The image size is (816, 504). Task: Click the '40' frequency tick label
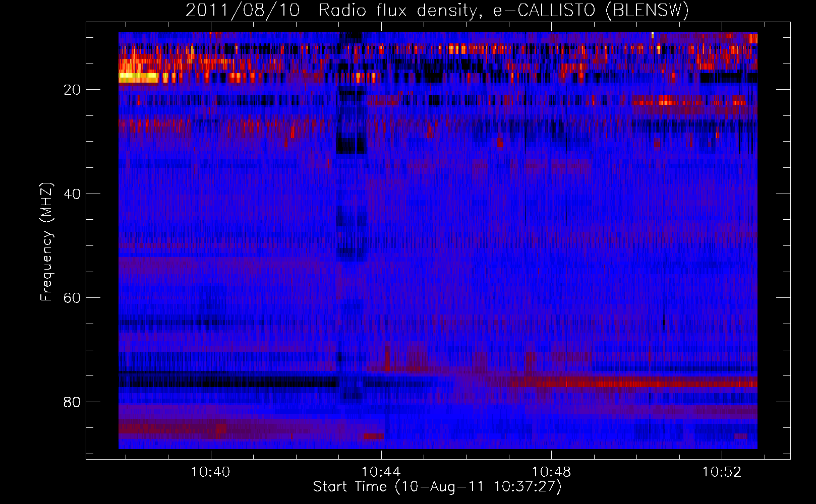[72, 194]
